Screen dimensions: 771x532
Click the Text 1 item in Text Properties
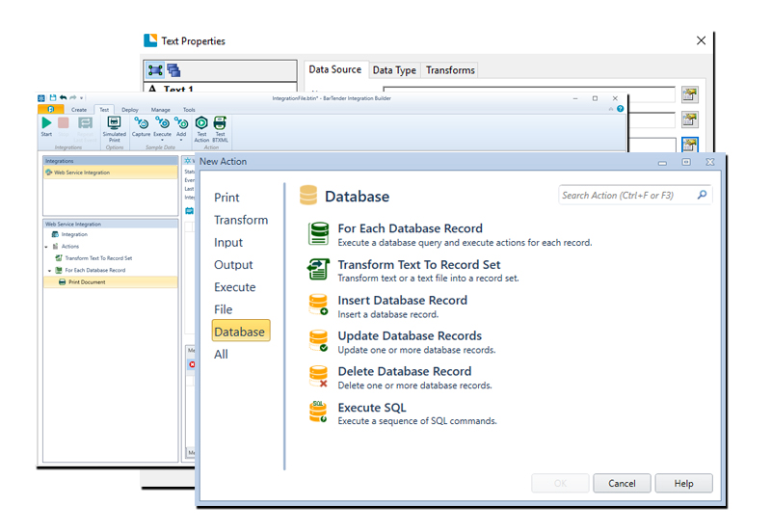pyautogui.click(x=178, y=89)
